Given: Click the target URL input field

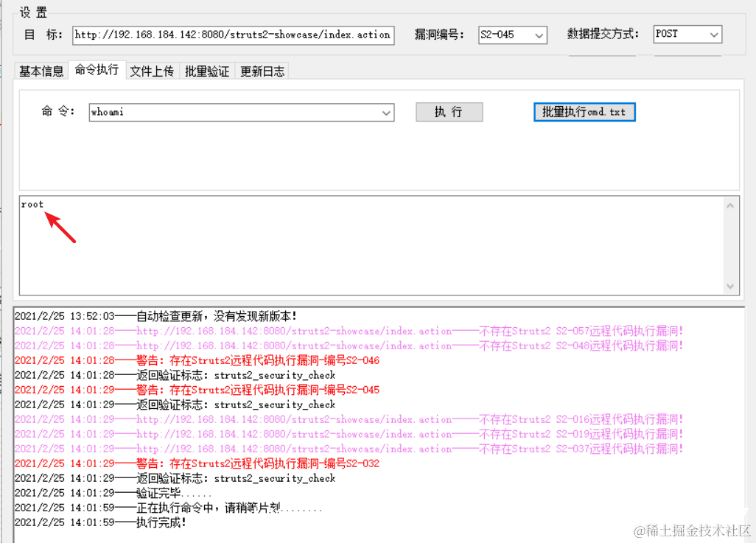Looking at the screenshot, I should tap(234, 35).
